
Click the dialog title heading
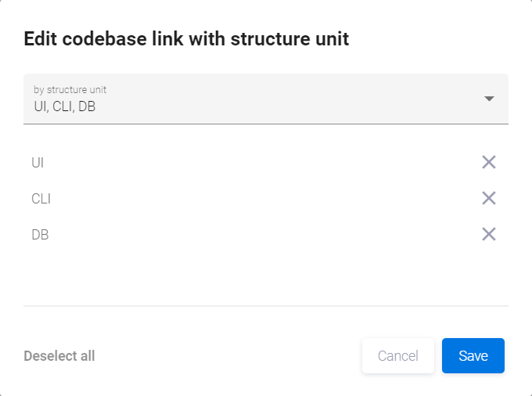tap(186, 38)
